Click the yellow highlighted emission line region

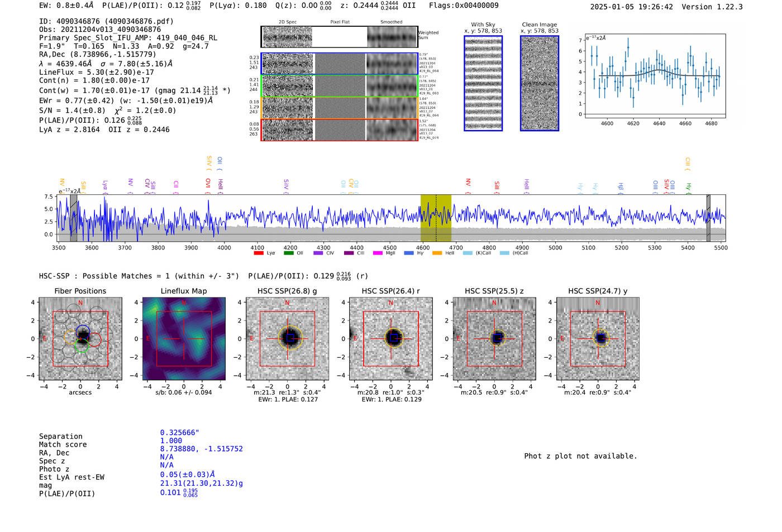[436, 218]
